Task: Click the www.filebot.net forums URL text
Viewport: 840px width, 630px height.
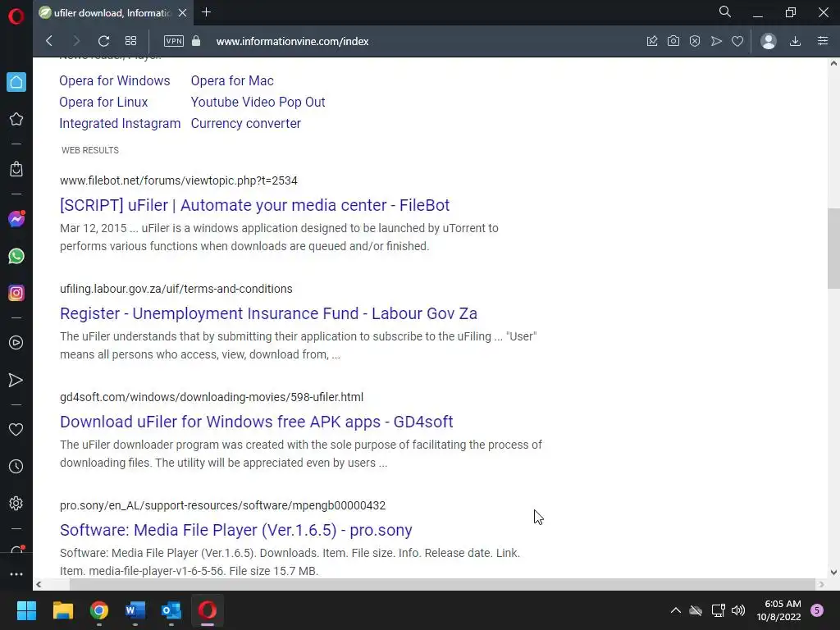Action: pos(178,180)
